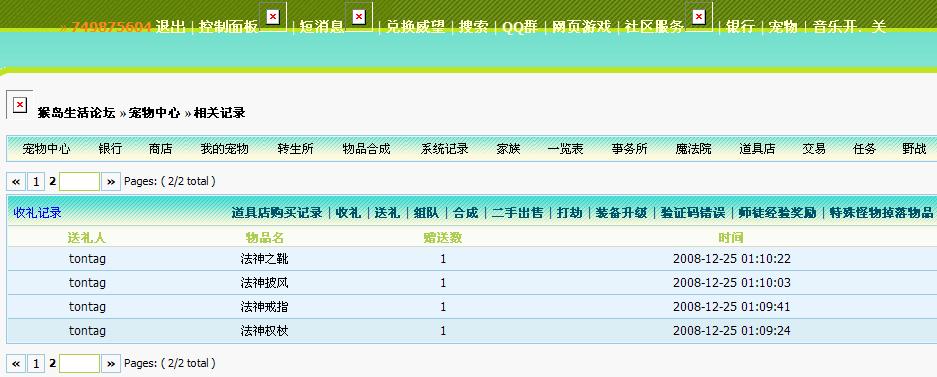Image resolution: width=937 pixels, height=377 pixels.
Task: Click item name 法神披风
Action: tap(265, 283)
